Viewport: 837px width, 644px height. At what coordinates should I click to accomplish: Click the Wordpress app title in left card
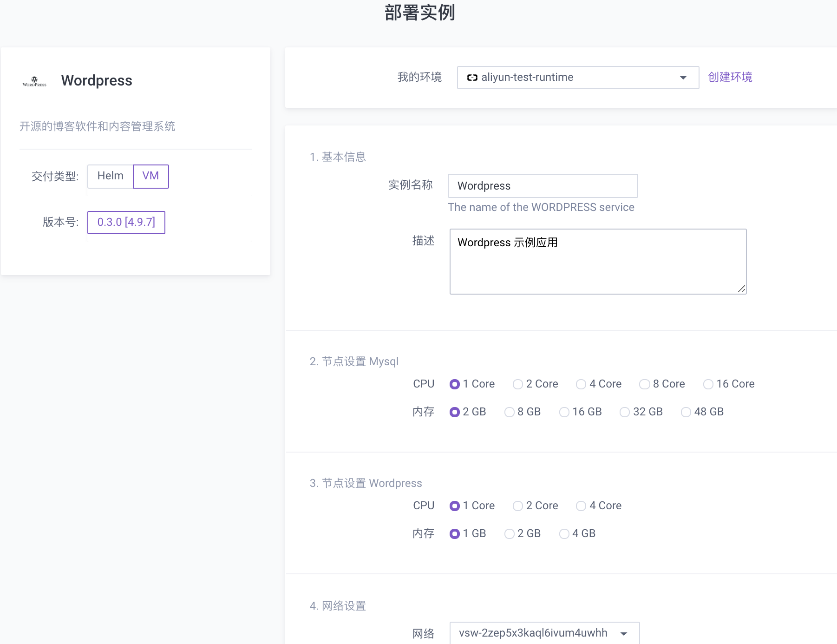tap(97, 80)
